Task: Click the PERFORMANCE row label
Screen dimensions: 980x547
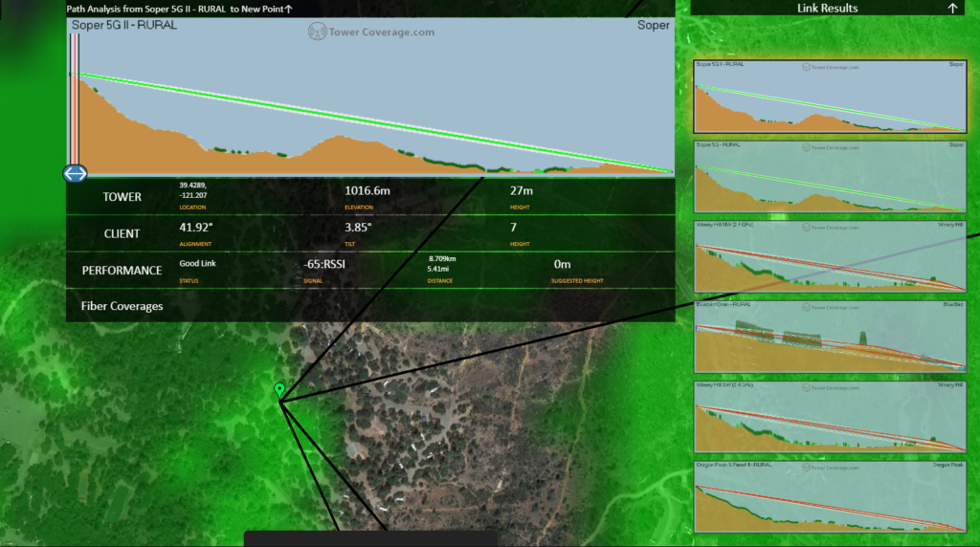Action: (122, 271)
